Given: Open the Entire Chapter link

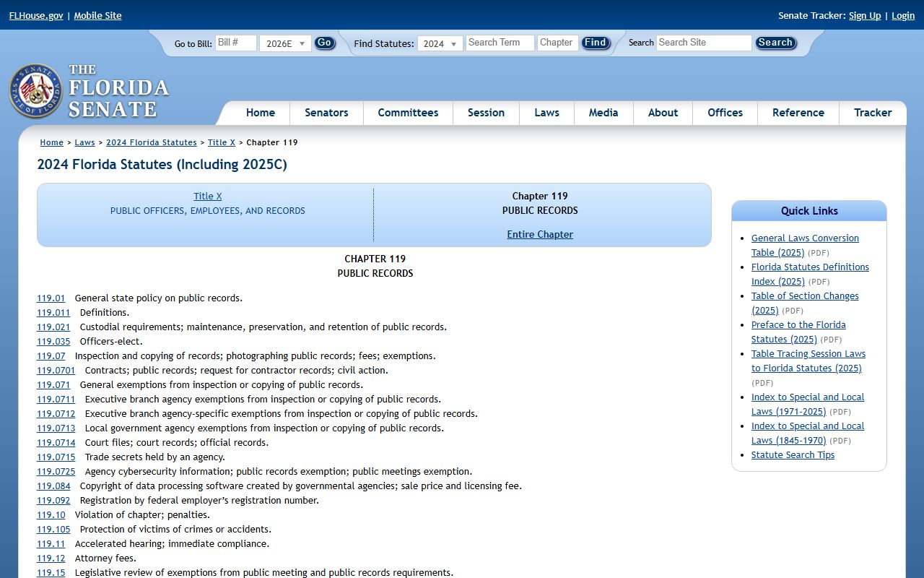Looking at the screenshot, I should (x=540, y=234).
